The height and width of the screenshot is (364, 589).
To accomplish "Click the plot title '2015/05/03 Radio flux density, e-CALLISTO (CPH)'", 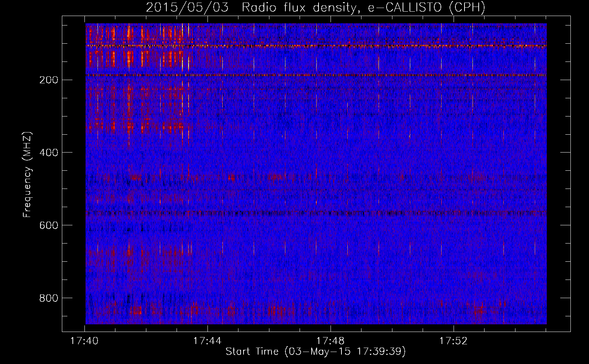I will pos(316,7).
